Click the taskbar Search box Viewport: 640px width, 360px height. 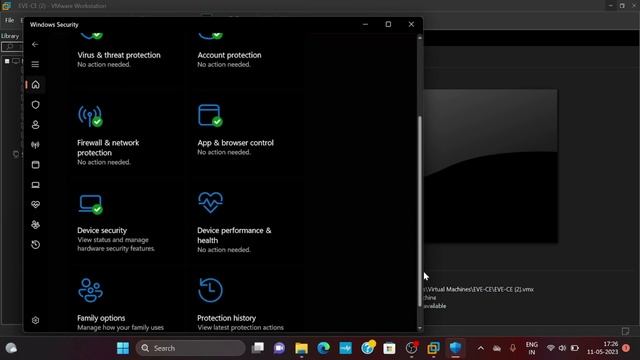pyautogui.click(x=191, y=348)
